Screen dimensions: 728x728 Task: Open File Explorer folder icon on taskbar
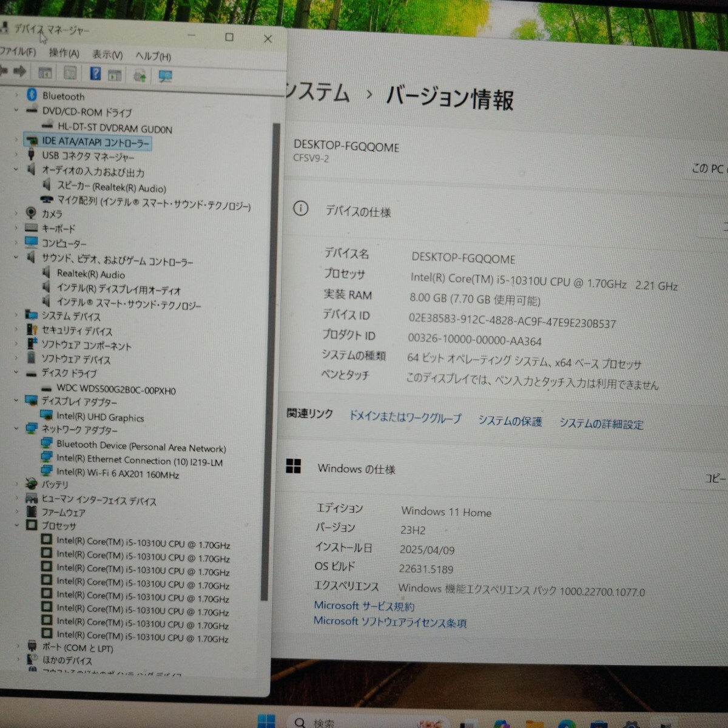pos(534,724)
